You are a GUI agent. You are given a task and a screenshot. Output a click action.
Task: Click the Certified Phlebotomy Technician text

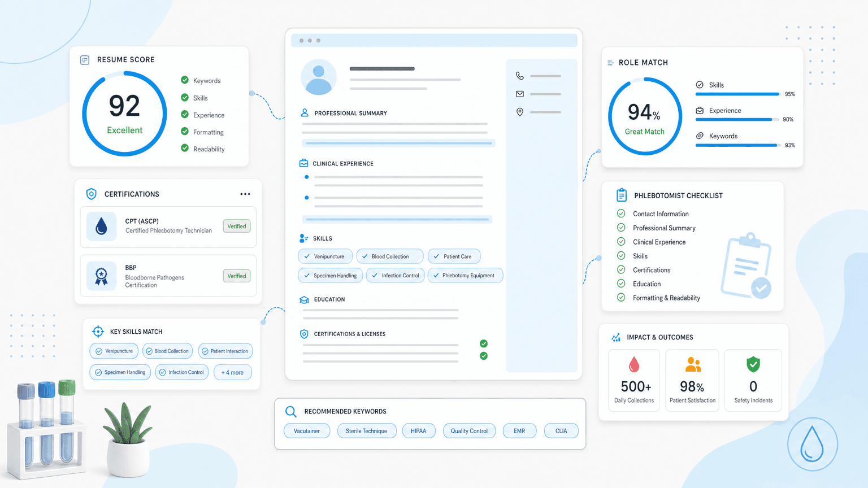tap(168, 230)
